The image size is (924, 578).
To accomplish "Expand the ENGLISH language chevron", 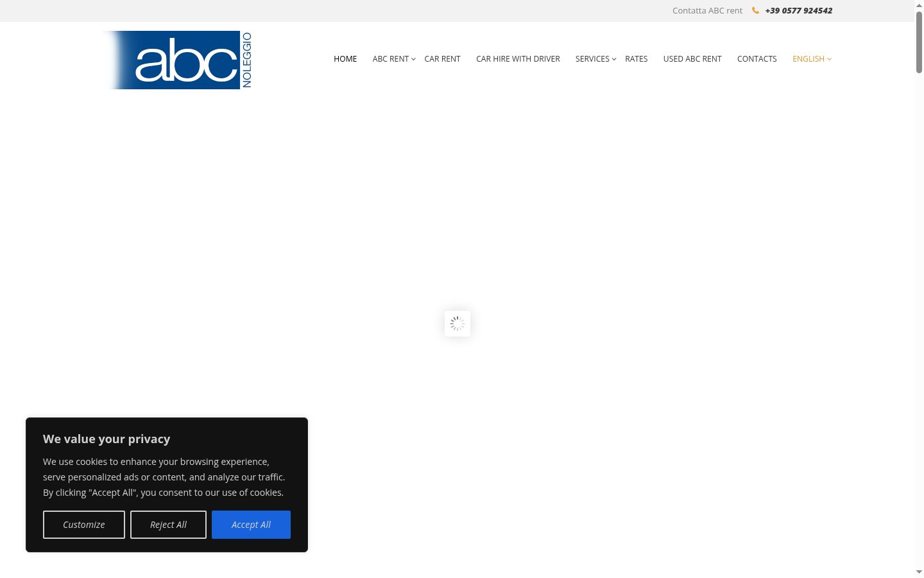I will (x=829, y=59).
